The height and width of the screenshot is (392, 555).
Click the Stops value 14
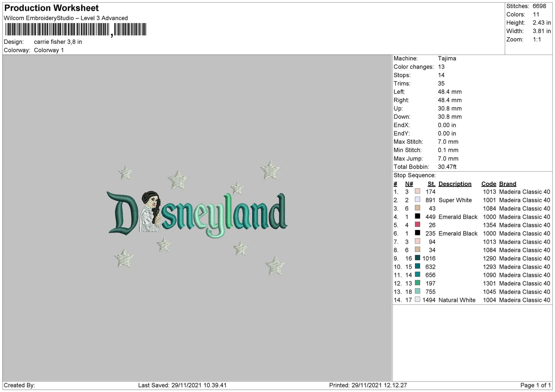point(441,75)
